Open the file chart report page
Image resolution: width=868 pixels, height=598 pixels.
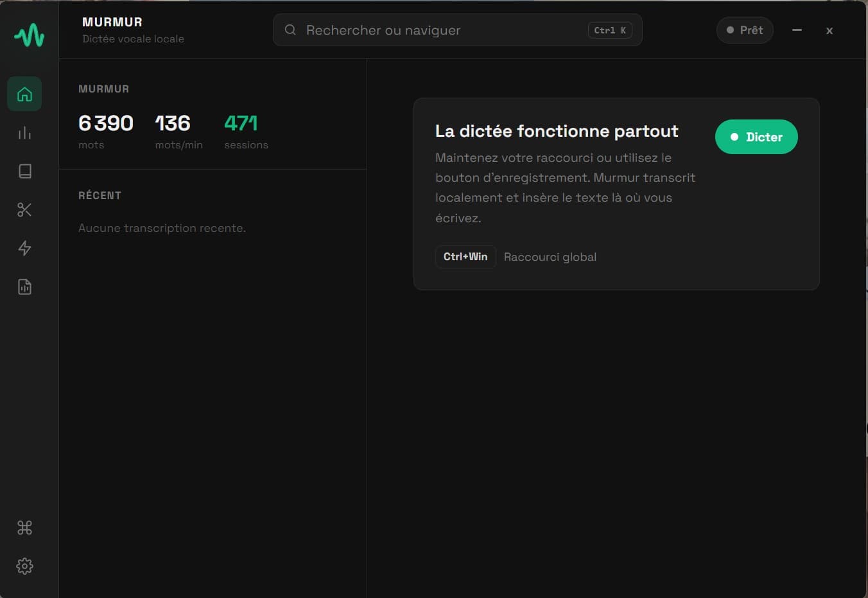(x=24, y=286)
